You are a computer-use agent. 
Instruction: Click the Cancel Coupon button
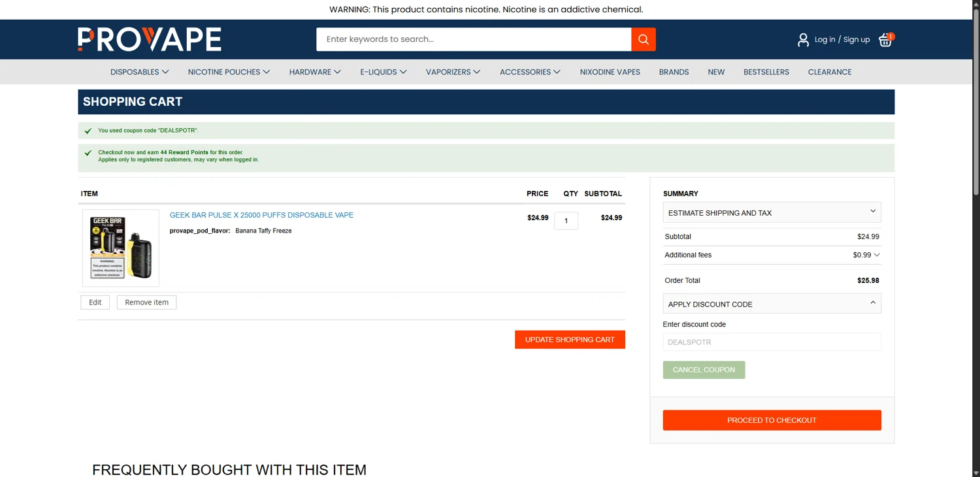pos(704,370)
